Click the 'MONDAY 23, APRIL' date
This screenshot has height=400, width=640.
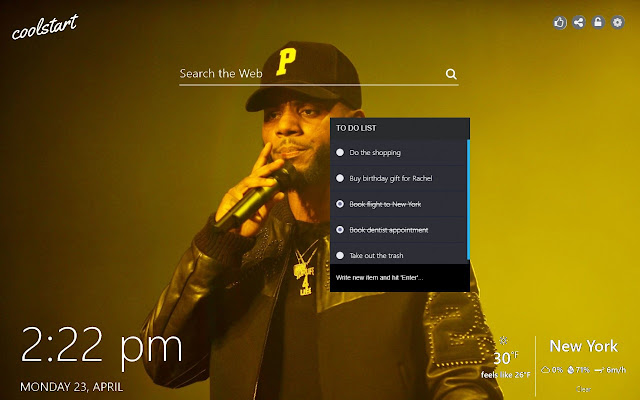[71, 387]
